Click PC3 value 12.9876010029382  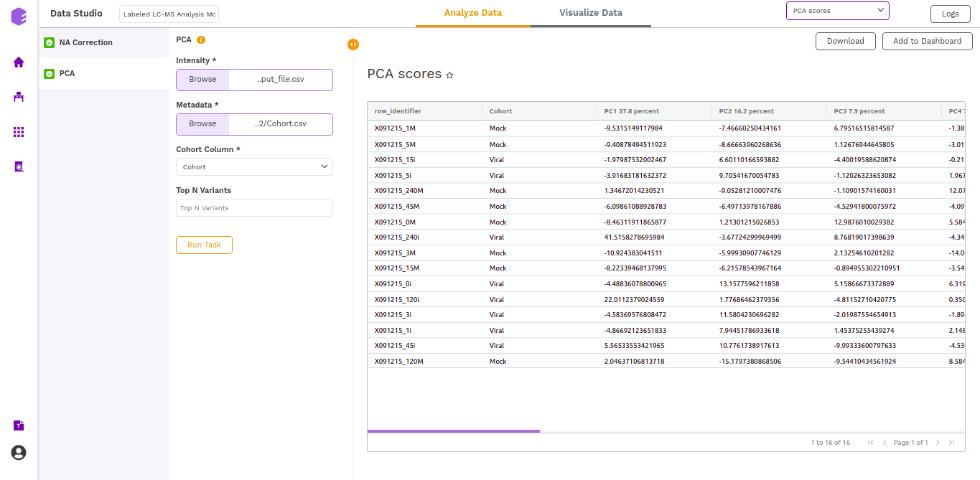(864, 222)
